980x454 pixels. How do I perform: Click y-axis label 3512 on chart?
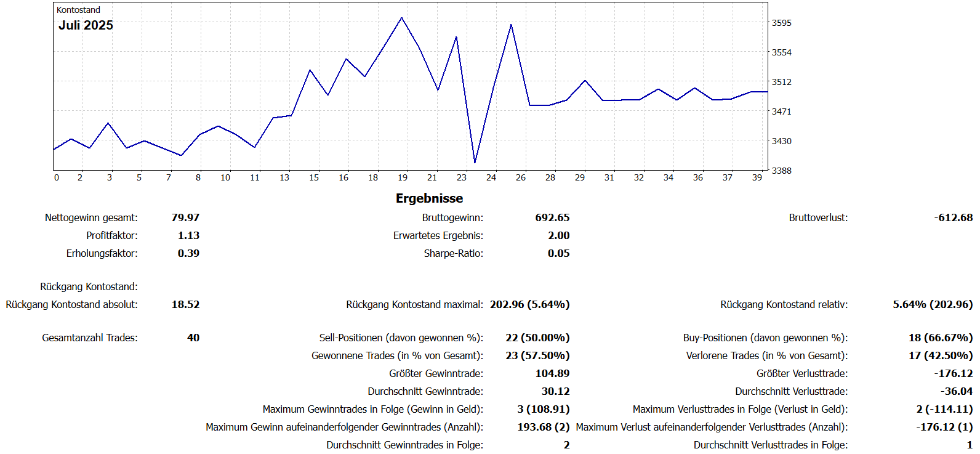pos(782,82)
